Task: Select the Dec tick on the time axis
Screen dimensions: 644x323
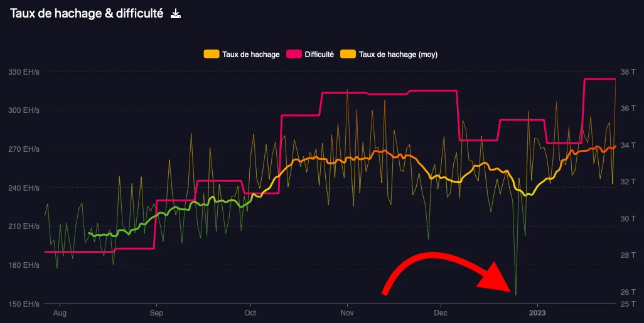Action: (441, 313)
